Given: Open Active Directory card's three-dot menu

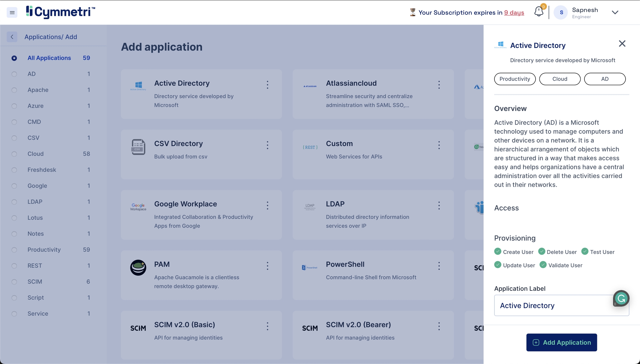Looking at the screenshot, I should coord(267,85).
